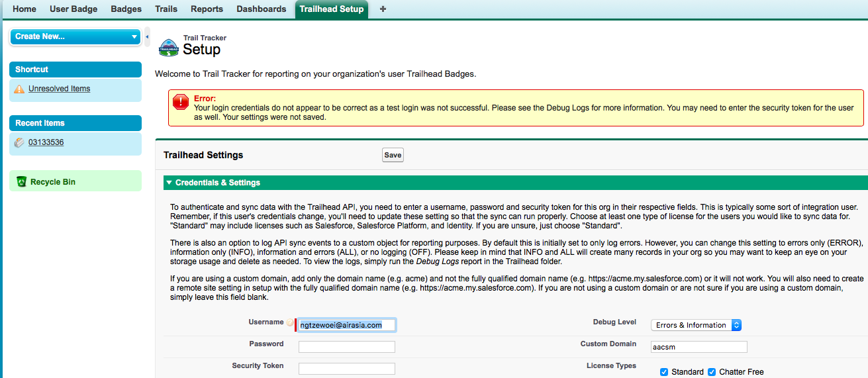Click the Unresolved Items warning icon
The image size is (868, 378).
click(19, 89)
